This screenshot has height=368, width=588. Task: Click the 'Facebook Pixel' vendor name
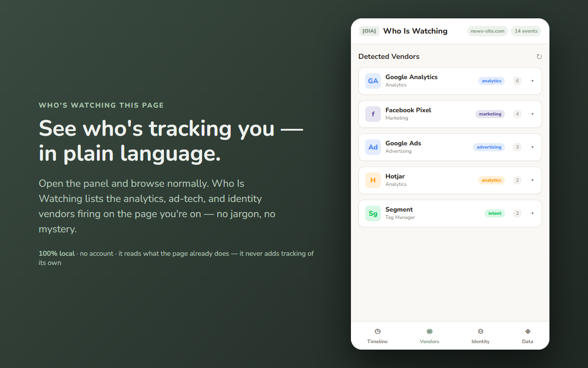click(x=408, y=110)
